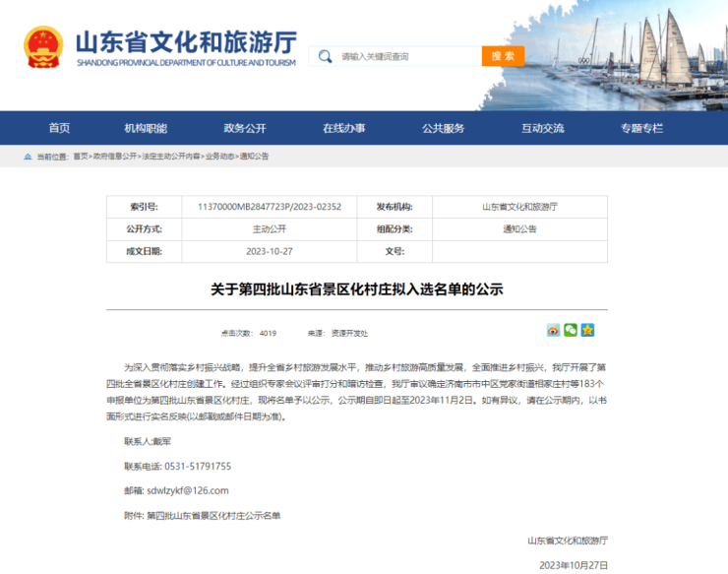Open the 专题专栏 navigation item
This screenshot has width=728, height=574.
point(641,128)
